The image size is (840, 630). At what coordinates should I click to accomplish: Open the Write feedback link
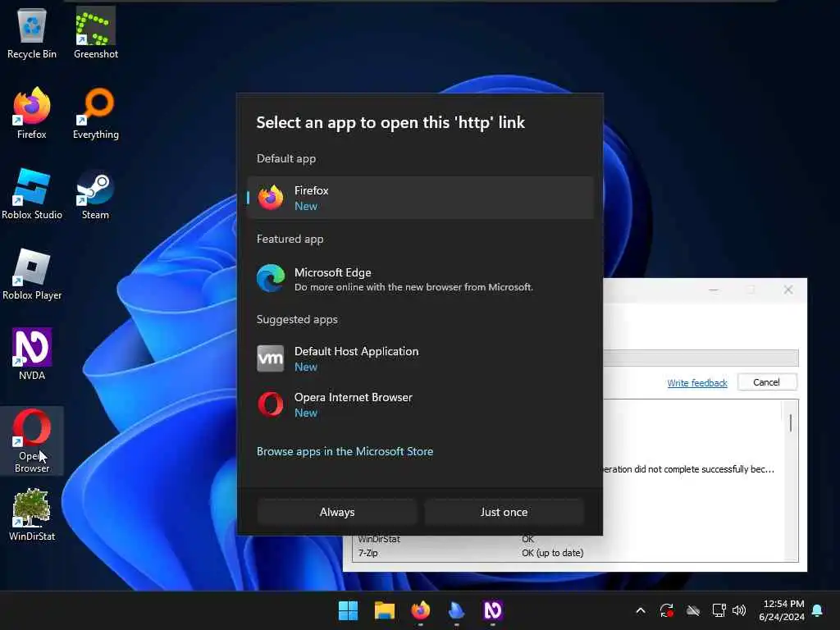tap(697, 383)
